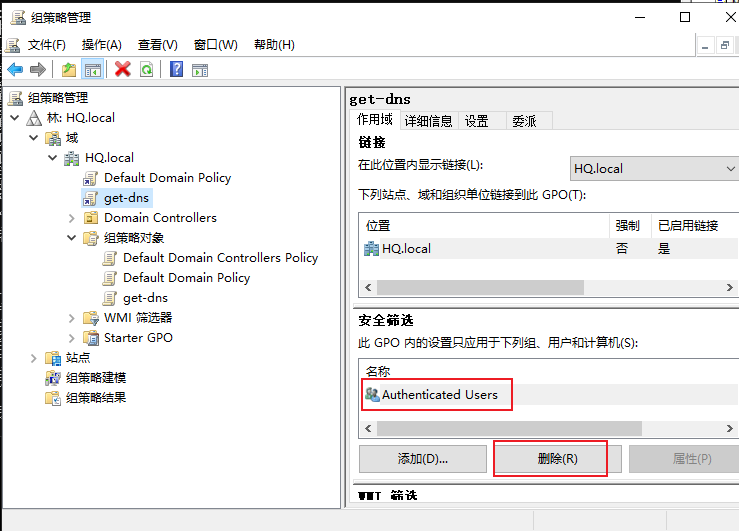Click the 添加(D)... button
Image resolution: width=739 pixels, height=531 pixels.
click(423, 458)
